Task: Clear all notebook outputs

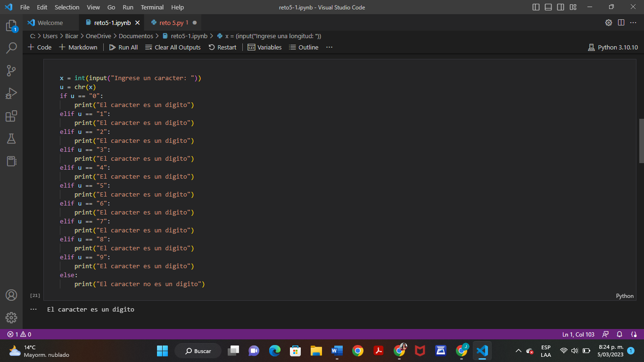Action: pos(173,47)
